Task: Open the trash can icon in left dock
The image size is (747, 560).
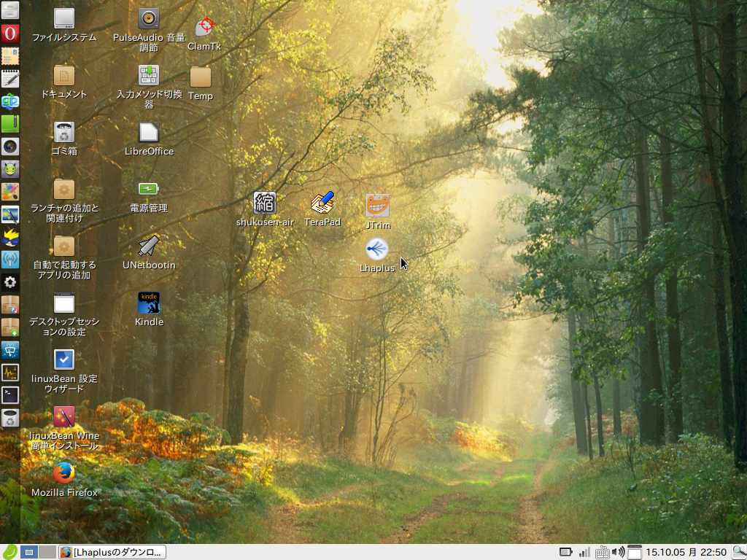Action: 10,418
